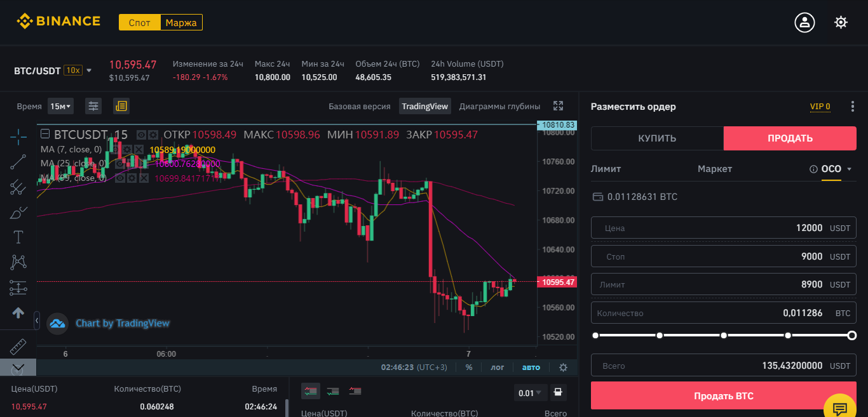Collapse the drawing toolbar side arrow
Screen dimensions: 868x417
(36, 321)
